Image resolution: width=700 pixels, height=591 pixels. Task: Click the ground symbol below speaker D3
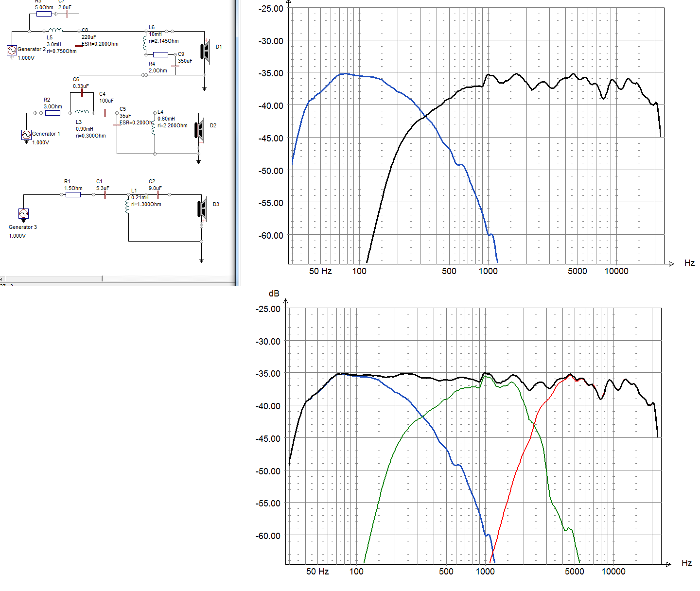(x=201, y=261)
